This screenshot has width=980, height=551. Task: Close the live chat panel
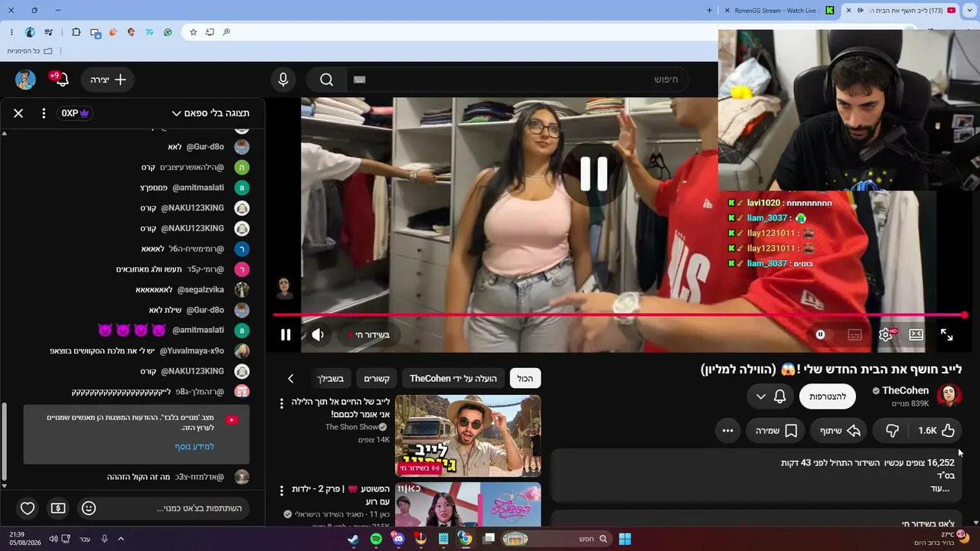coord(18,113)
